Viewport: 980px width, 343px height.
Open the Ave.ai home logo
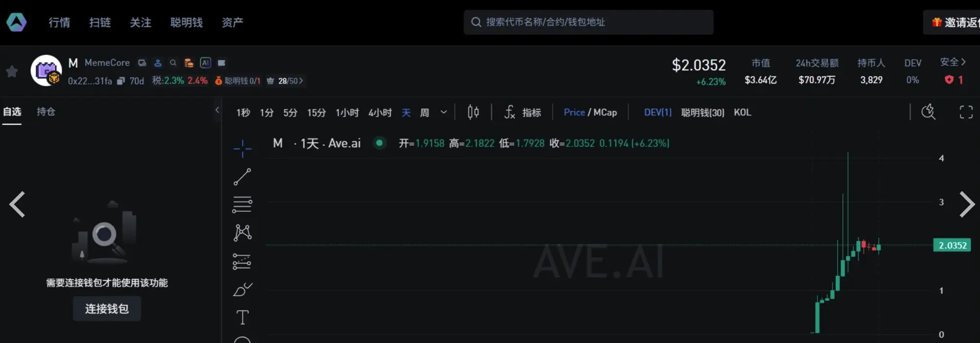click(17, 22)
